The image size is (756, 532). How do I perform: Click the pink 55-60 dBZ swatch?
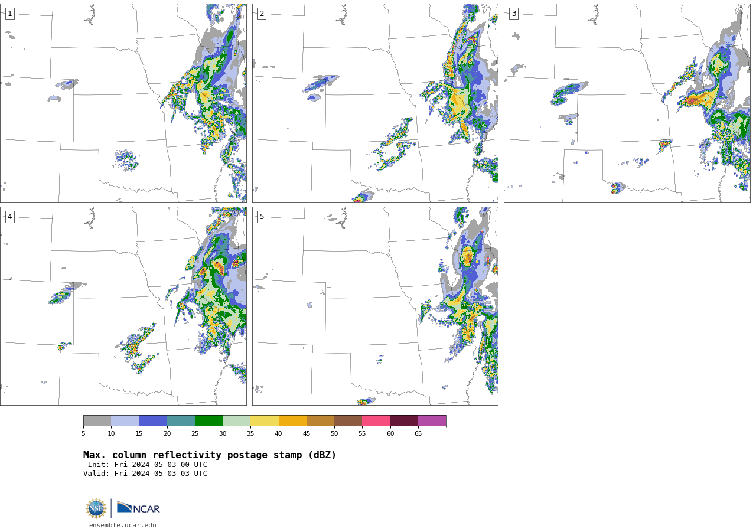click(x=376, y=420)
